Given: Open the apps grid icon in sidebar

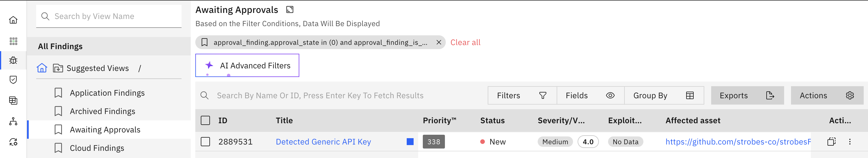Looking at the screenshot, I should [13, 41].
